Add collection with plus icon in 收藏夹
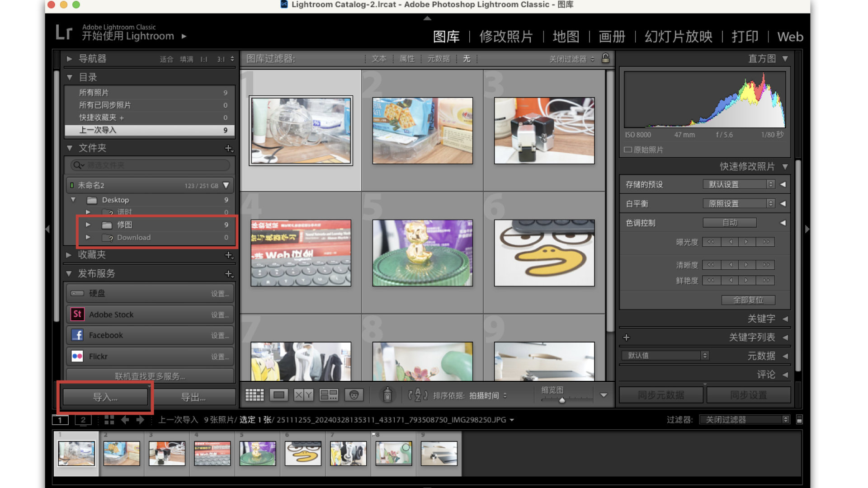This screenshot has width=868, height=488. tap(229, 255)
